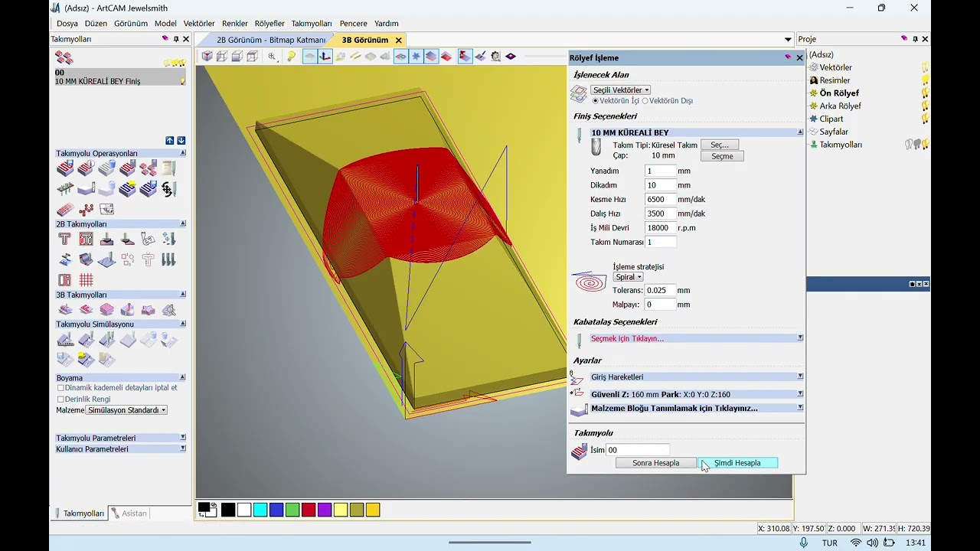Enable Derinlik Rengi checkbox
This screenshot has width=980, height=551.
point(60,399)
